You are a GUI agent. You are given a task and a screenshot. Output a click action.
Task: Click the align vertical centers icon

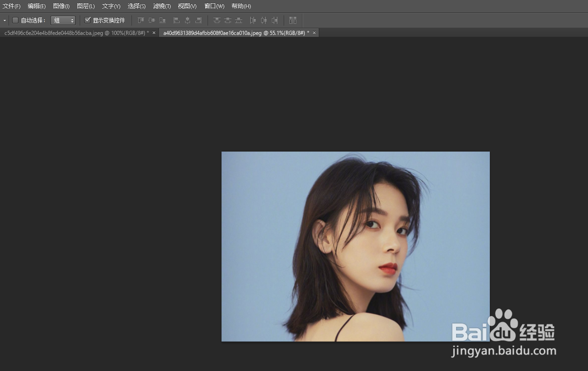click(x=152, y=20)
